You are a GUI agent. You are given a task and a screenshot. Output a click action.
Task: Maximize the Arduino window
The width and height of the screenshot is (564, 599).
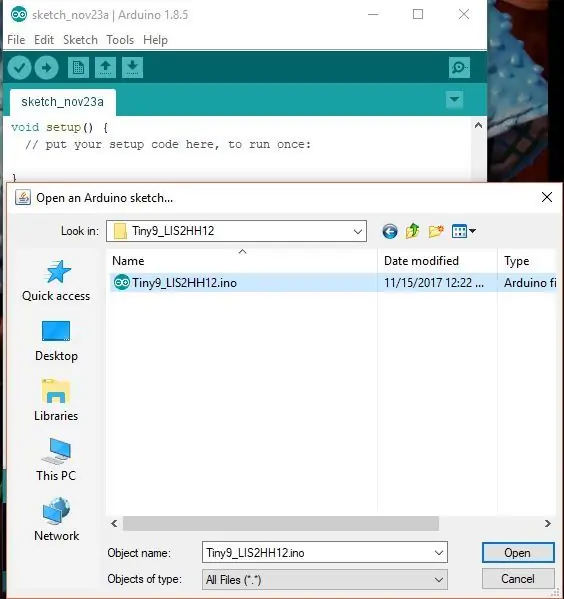click(x=418, y=15)
